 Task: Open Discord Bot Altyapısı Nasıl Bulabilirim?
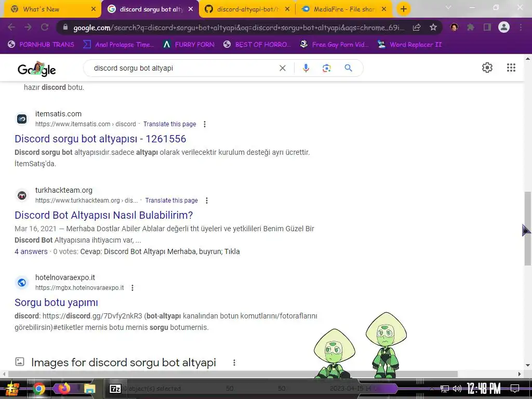(104, 215)
